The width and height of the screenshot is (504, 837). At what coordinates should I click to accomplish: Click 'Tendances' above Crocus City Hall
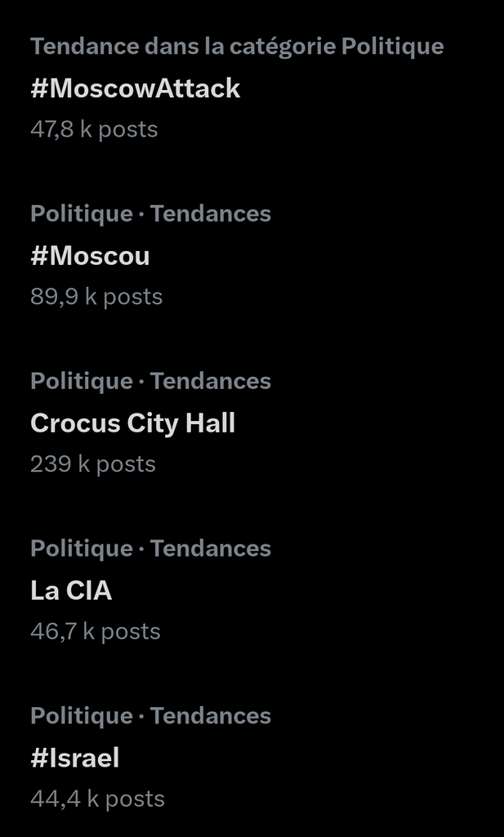tap(211, 381)
